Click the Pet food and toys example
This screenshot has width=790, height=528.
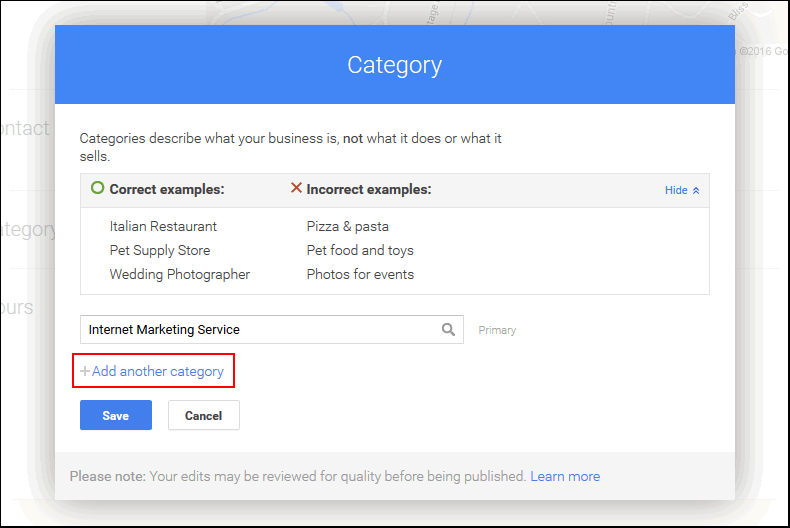click(x=360, y=251)
